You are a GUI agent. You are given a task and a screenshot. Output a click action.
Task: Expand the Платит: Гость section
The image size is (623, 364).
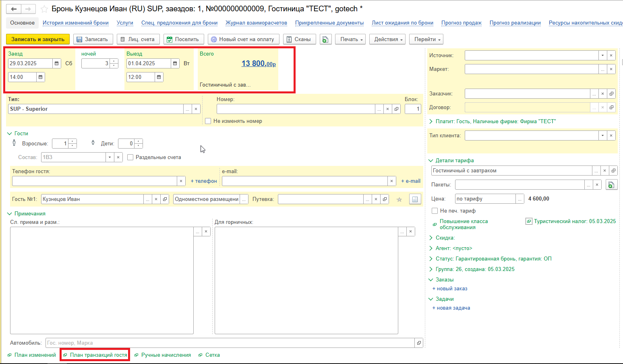coord(431,121)
